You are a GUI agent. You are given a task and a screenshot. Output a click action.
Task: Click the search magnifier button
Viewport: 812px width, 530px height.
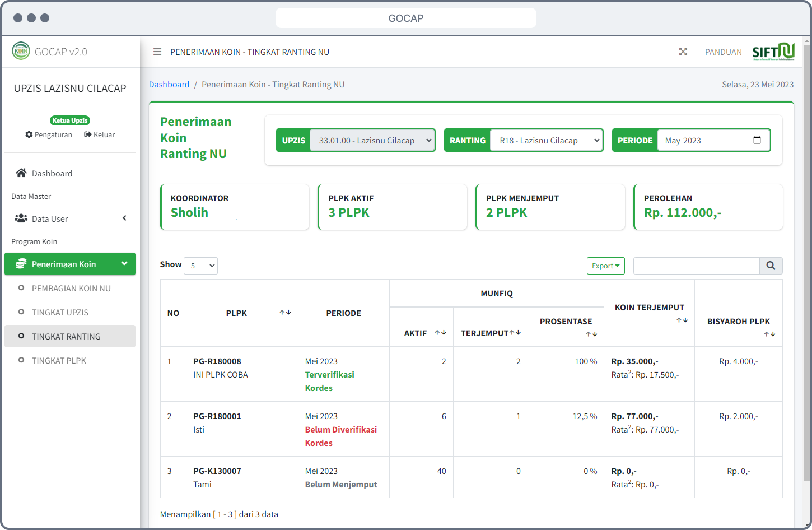(771, 266)
